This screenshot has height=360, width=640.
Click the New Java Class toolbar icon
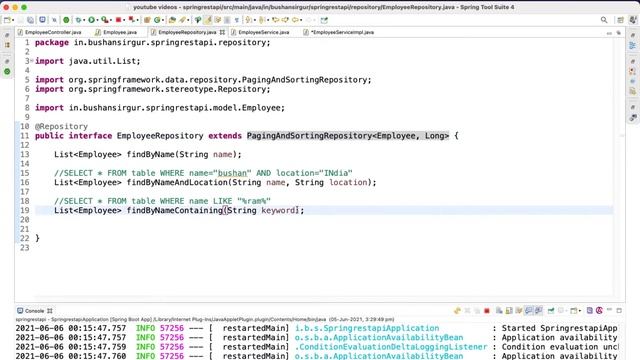click(157, 20)
